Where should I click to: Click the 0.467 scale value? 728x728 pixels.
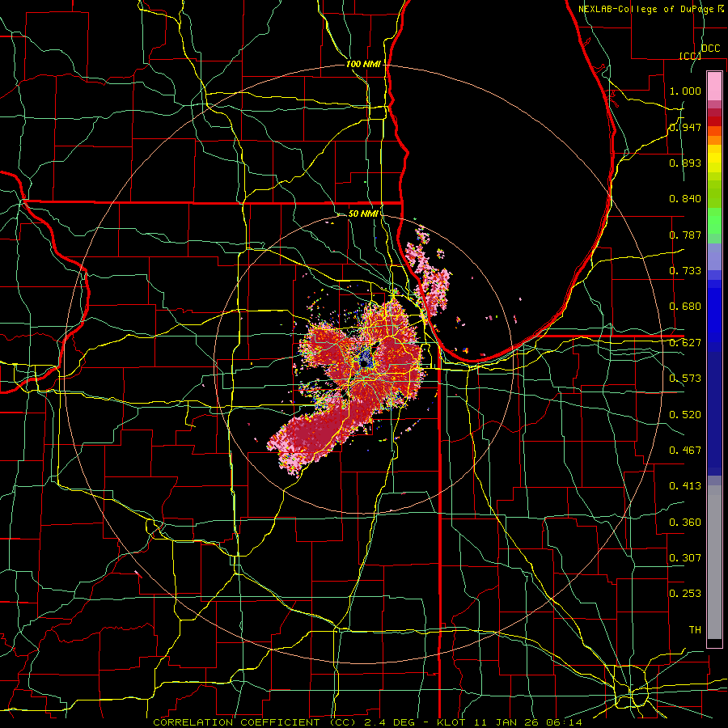pos(685,450)
